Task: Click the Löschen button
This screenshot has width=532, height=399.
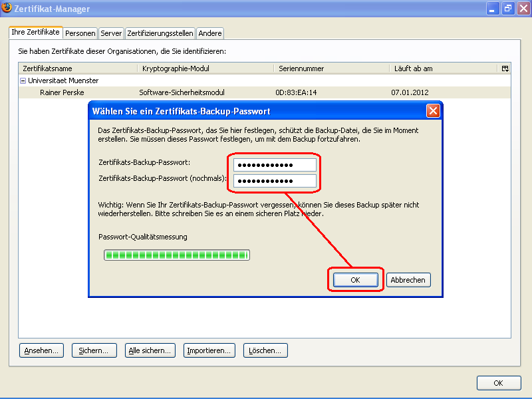Action: 265,350
